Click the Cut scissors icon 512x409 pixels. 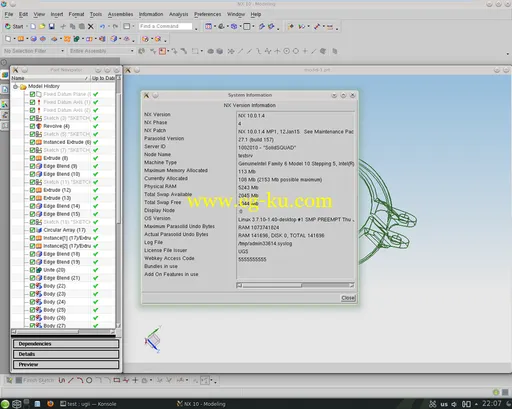tap(63, 26)
